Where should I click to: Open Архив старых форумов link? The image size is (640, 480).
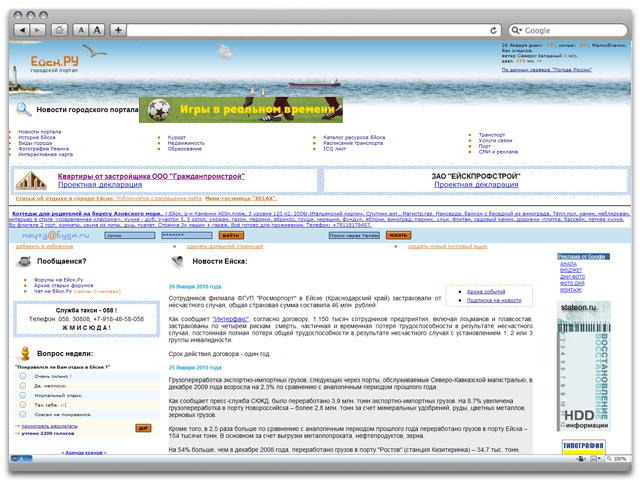pos(63,286)
